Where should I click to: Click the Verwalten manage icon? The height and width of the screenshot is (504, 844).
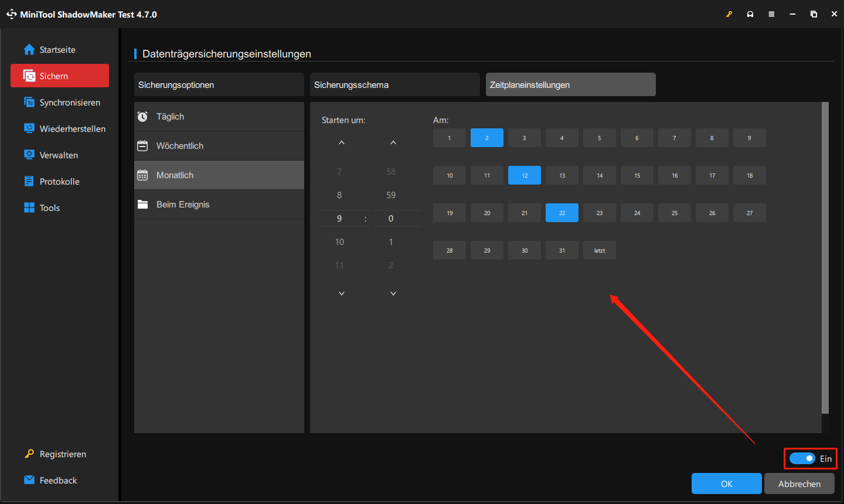(29, 155)
